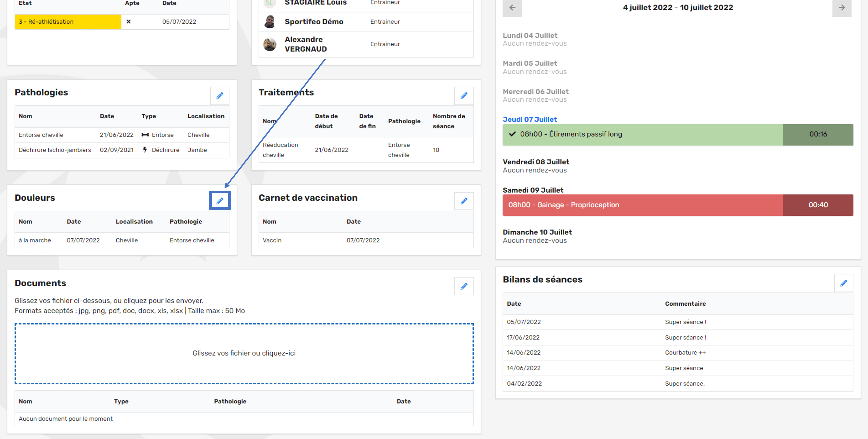Click the Alexandre VERGNAUD name
868x439 pixels.
306,44
